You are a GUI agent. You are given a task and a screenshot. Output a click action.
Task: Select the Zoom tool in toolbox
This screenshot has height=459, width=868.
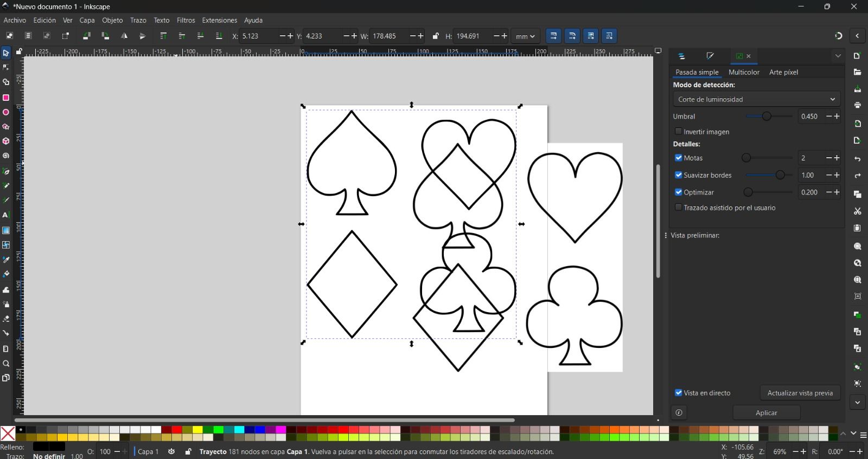point(6,364)
